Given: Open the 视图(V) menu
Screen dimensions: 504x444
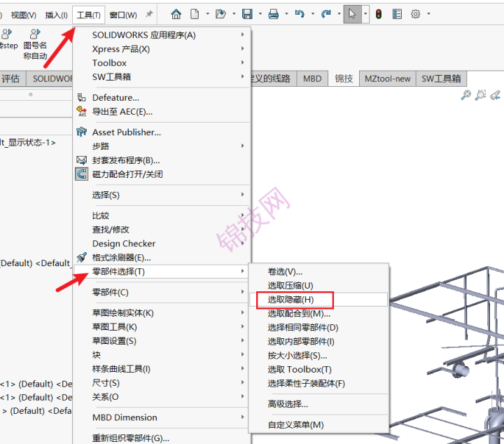Looking at the screenshot, I should click(x=24, y=15).
